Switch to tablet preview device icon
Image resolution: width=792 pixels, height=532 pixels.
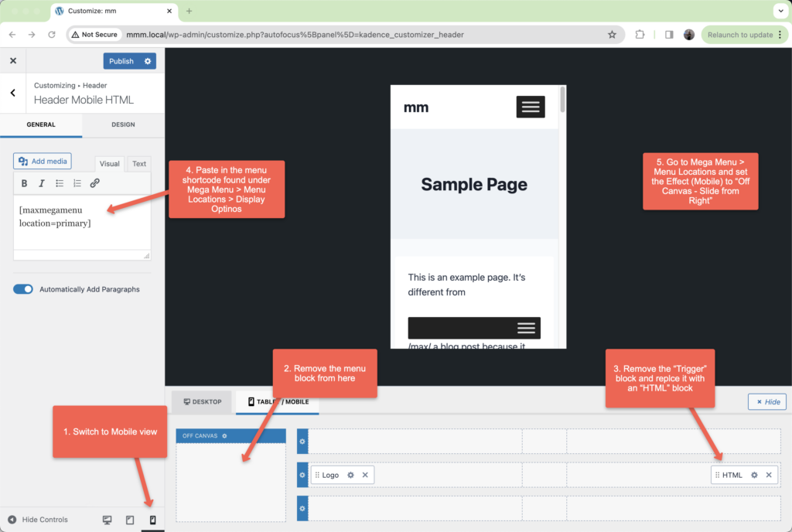pyautogui.click(x=130, y=520)
